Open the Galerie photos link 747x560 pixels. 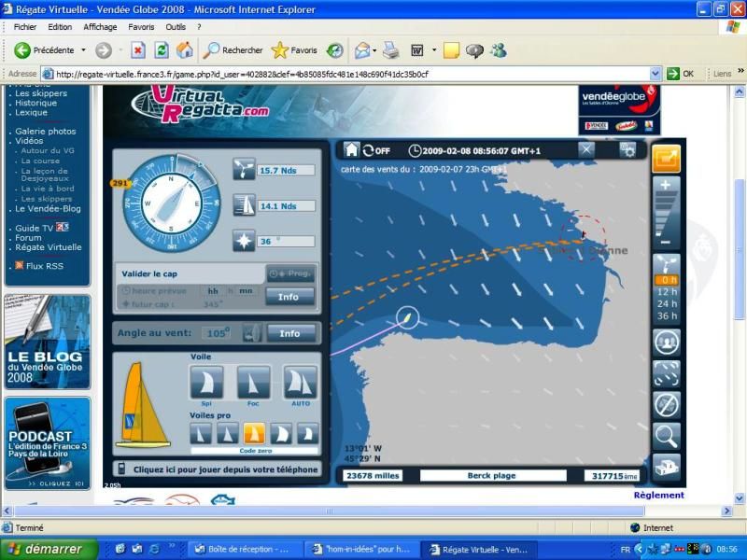click(45, 131)
